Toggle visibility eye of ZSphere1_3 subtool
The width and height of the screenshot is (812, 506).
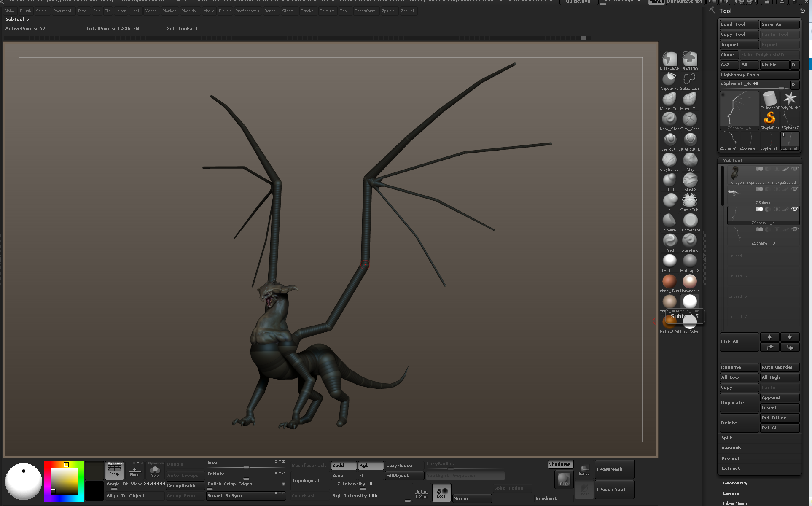795,229
